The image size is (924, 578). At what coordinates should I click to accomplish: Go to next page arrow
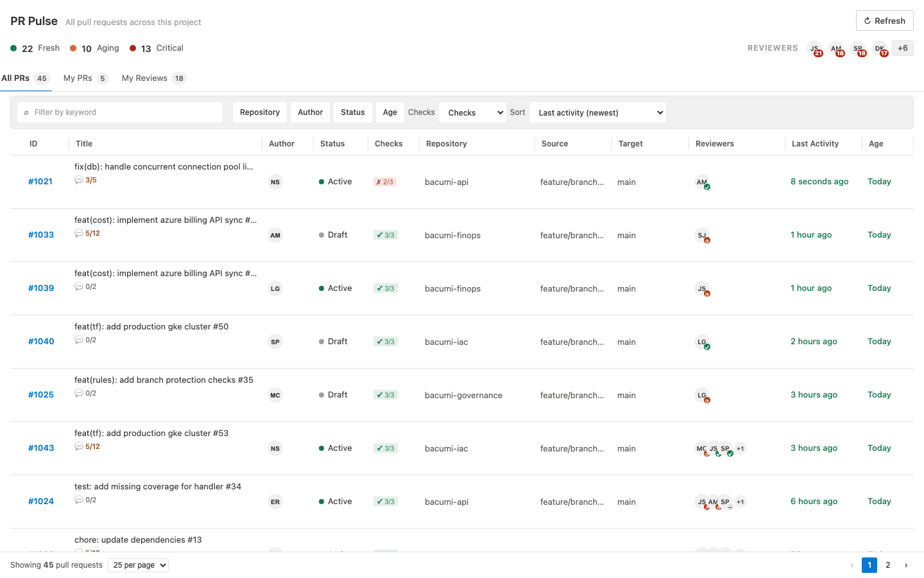(906, 565)
